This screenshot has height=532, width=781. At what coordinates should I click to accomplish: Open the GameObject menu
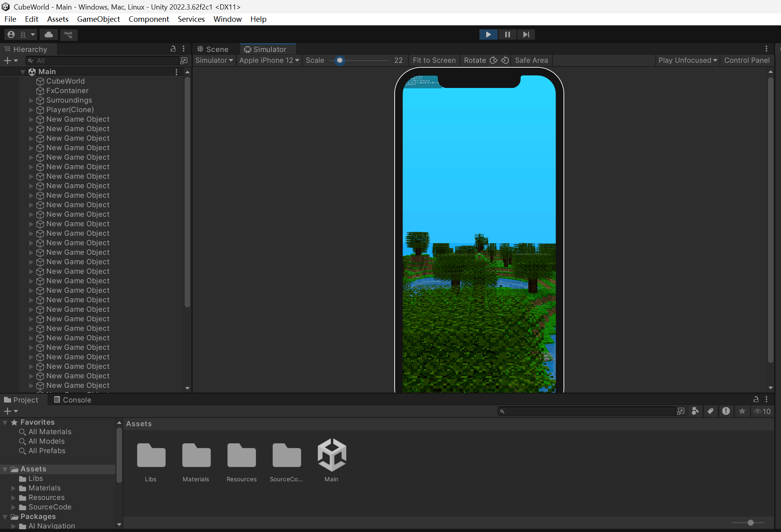click(98, 19)
